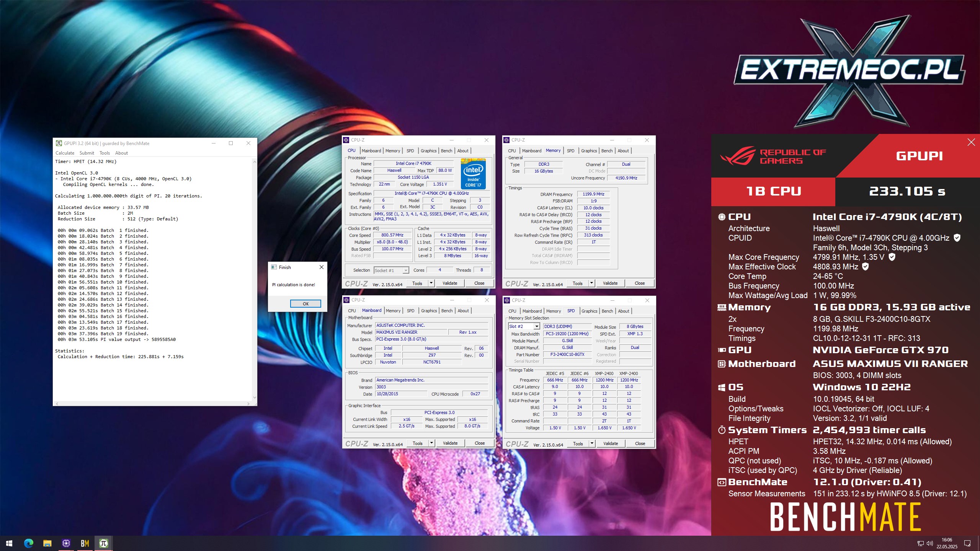Image resolution: width=980 pixels, height=551 pixels.
Task: Open the network status tray icon
Action: 921,543
